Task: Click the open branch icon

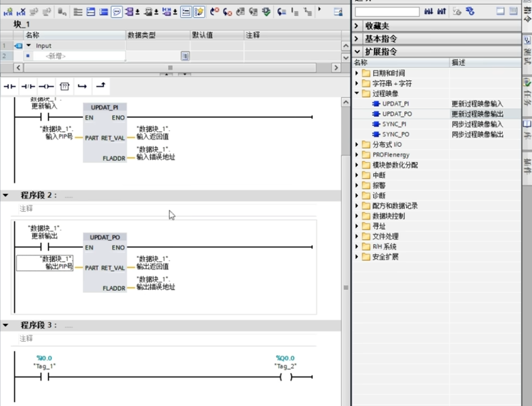Action: 82,86
